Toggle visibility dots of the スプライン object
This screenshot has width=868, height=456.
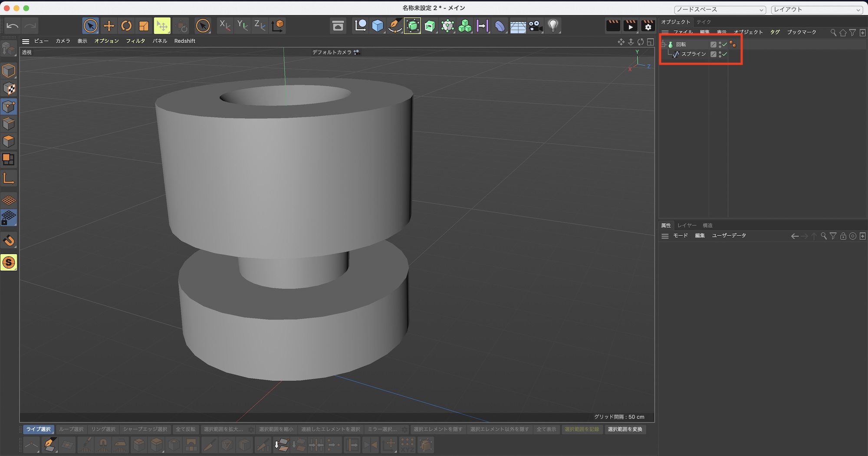pos(720,54)
